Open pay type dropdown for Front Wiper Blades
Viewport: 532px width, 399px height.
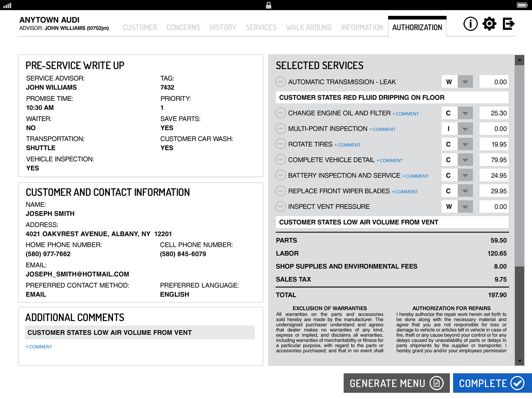(465, 191)
